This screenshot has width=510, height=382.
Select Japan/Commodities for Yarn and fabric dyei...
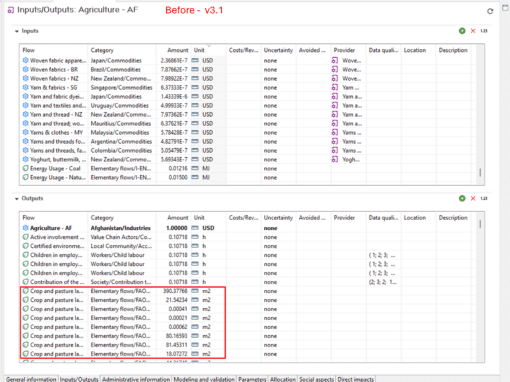coord(116,96)
